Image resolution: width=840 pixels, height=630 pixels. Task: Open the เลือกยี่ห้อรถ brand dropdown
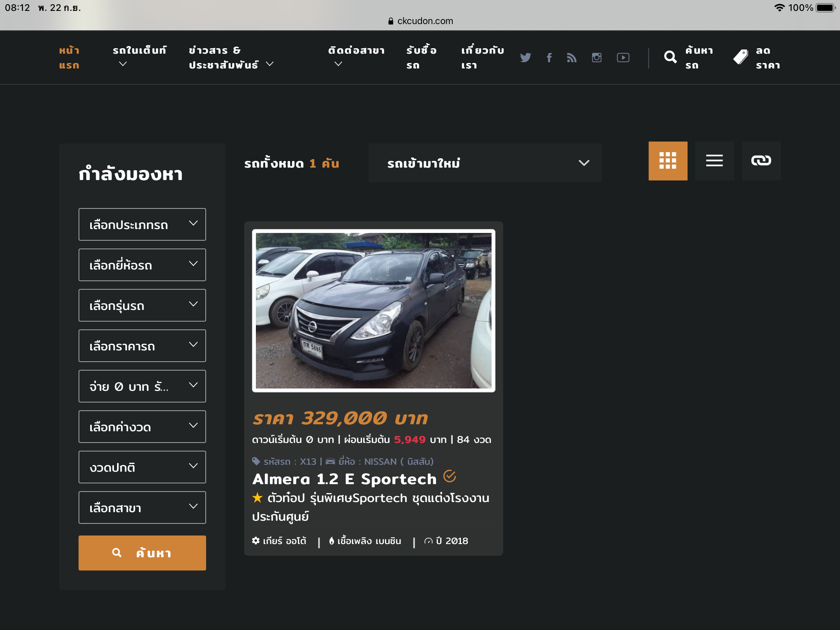point(142,265)
